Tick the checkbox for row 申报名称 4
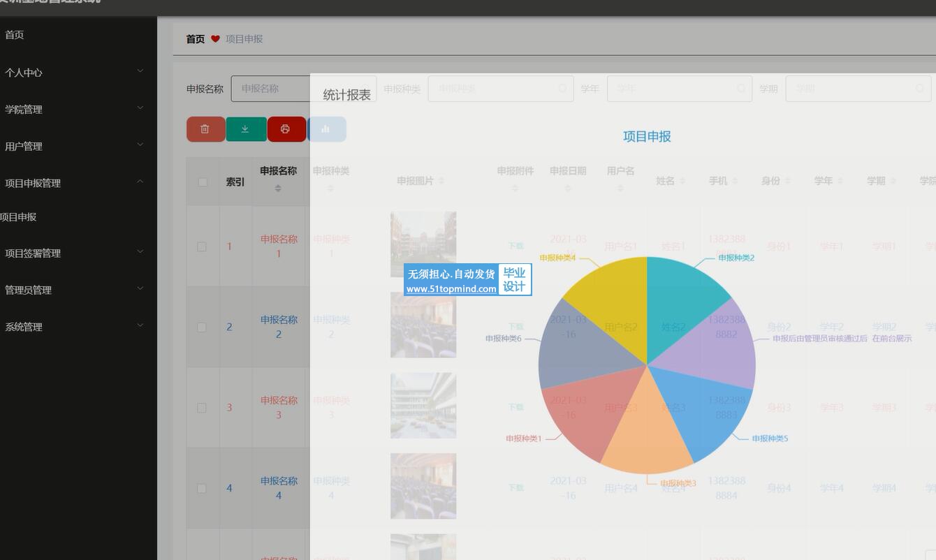Image resolution: width=936 pixels, height=560 pixels. pos(202,488)
